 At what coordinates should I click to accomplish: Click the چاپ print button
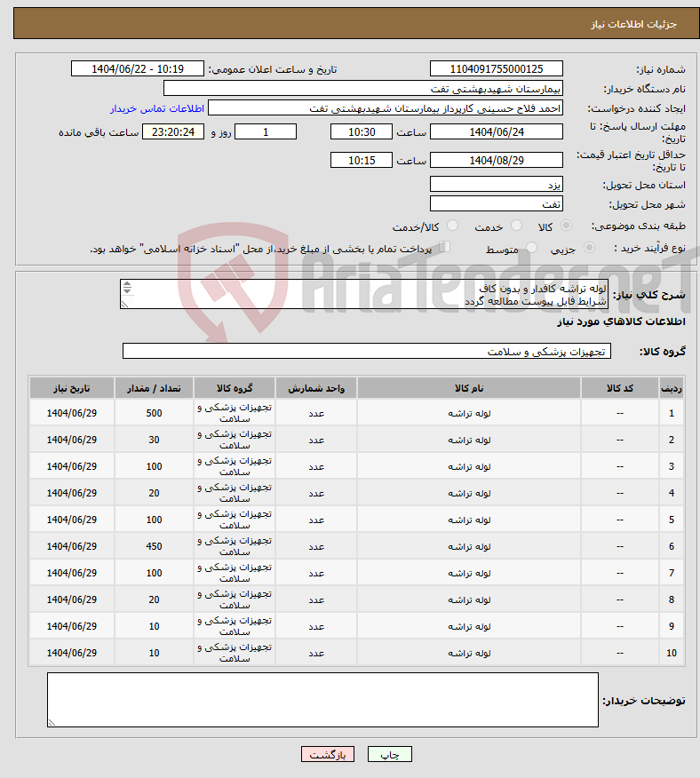[x=390, y=754]
